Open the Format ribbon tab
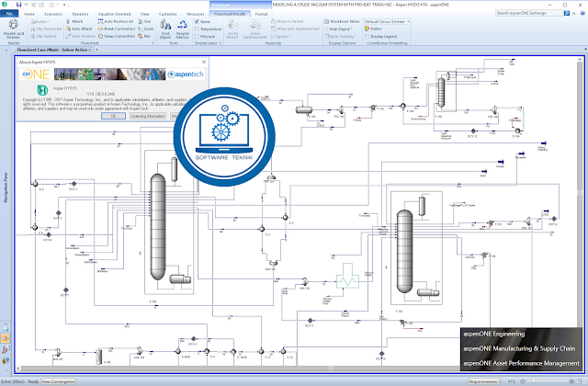This screenshot has width=588, height=386. (x=261, y=14)
